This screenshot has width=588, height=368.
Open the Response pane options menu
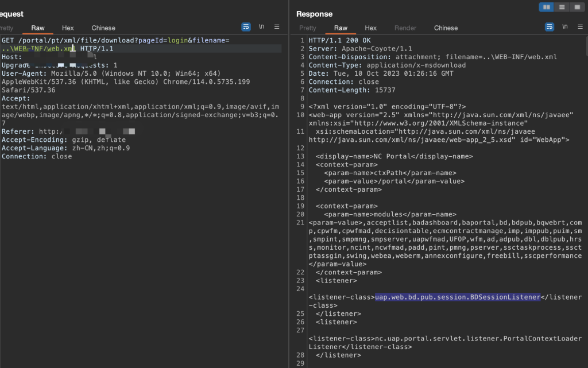pos(580,27)
